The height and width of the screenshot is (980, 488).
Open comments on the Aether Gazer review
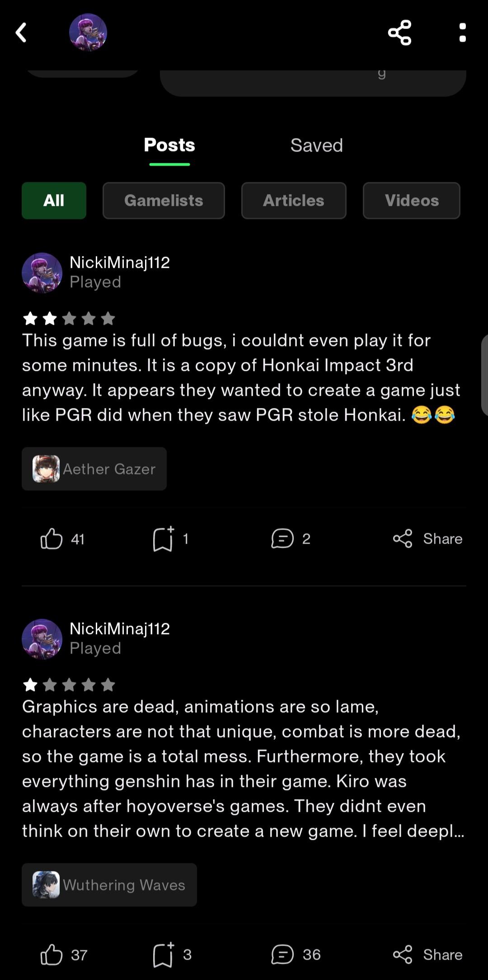pos(282,539)
